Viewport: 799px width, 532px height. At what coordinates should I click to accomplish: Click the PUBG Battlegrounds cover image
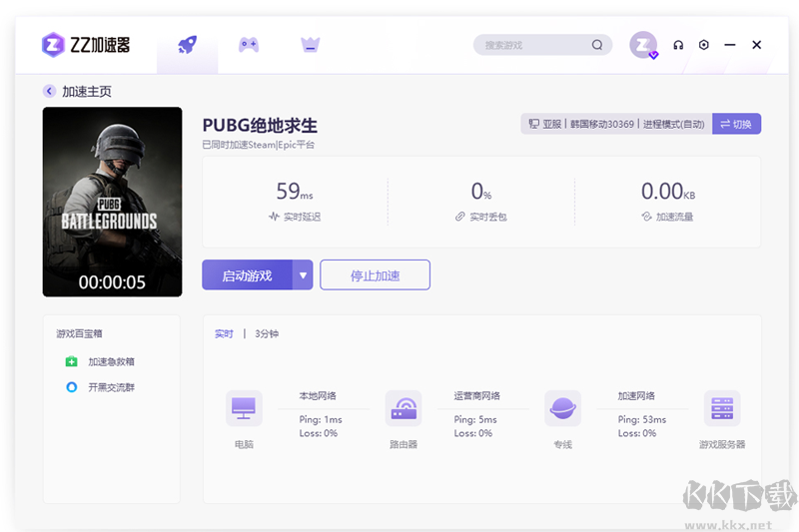pyautogui.click(x=112, y=202)
